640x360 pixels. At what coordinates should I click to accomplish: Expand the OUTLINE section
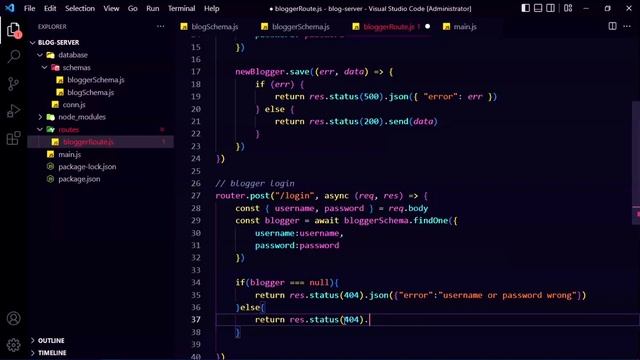pyautogui.click(x=51, y=340)
